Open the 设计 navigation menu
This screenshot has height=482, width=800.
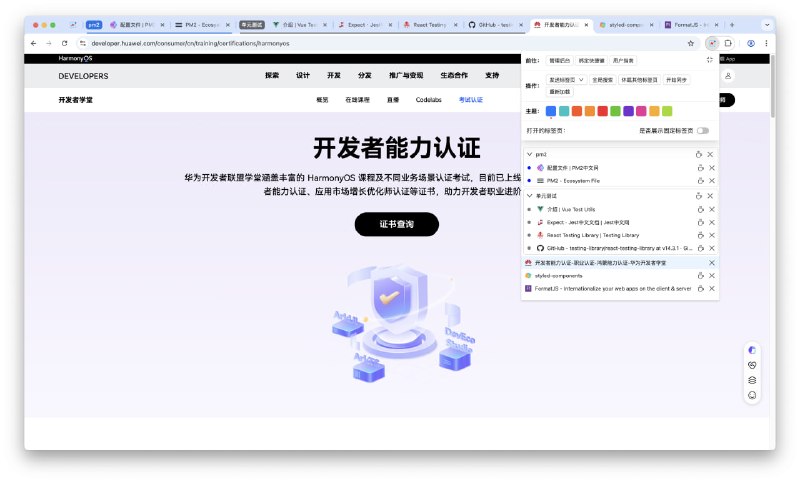point(303,75)
